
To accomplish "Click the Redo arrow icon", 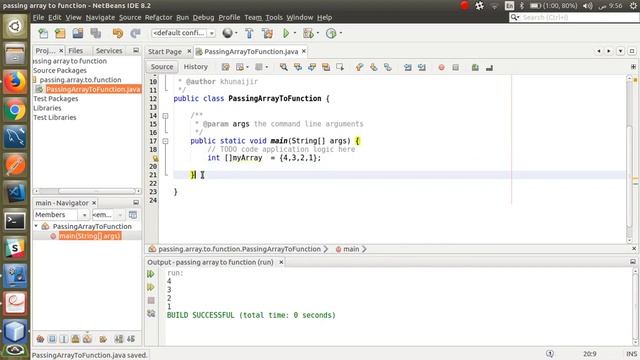I will point(135,33).
